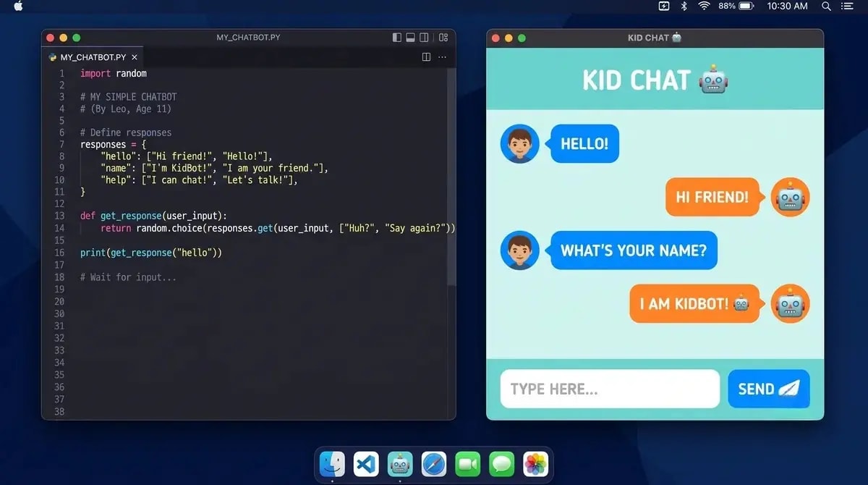This screenshot has width=868, height=485.
Task: Click the 'TYPE HERE...' message field
Action: [610, 389]
